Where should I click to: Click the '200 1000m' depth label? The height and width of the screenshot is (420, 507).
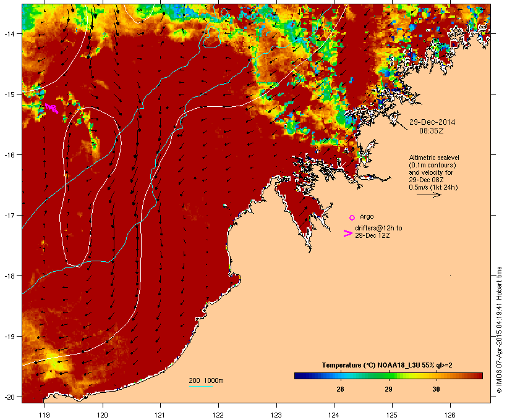(x=206, y=380)
